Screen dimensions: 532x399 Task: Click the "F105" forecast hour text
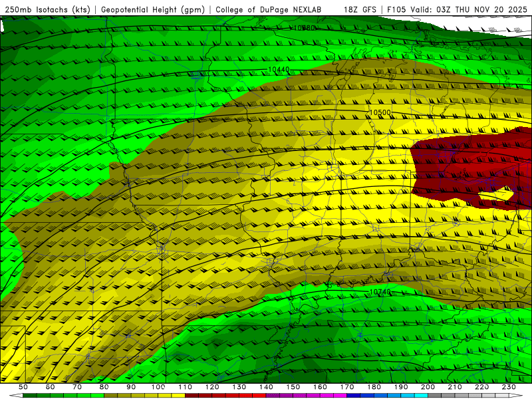pyautogui.click(x=397, y=9)
